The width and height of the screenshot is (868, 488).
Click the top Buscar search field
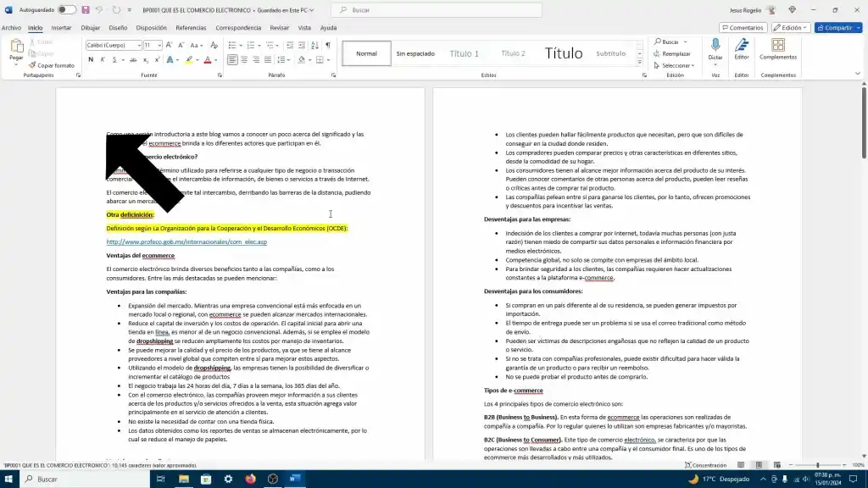point(437,10)
